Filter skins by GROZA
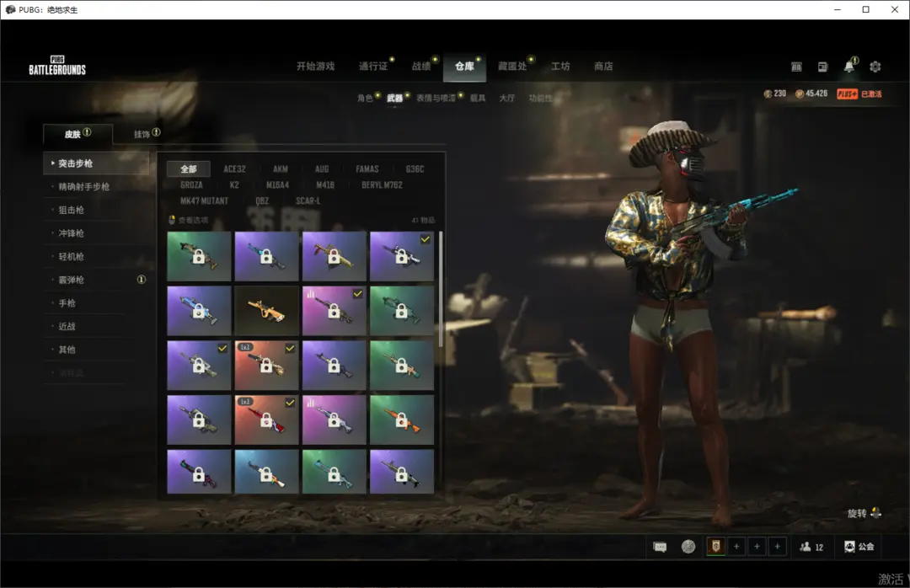 tap(191, 185)
